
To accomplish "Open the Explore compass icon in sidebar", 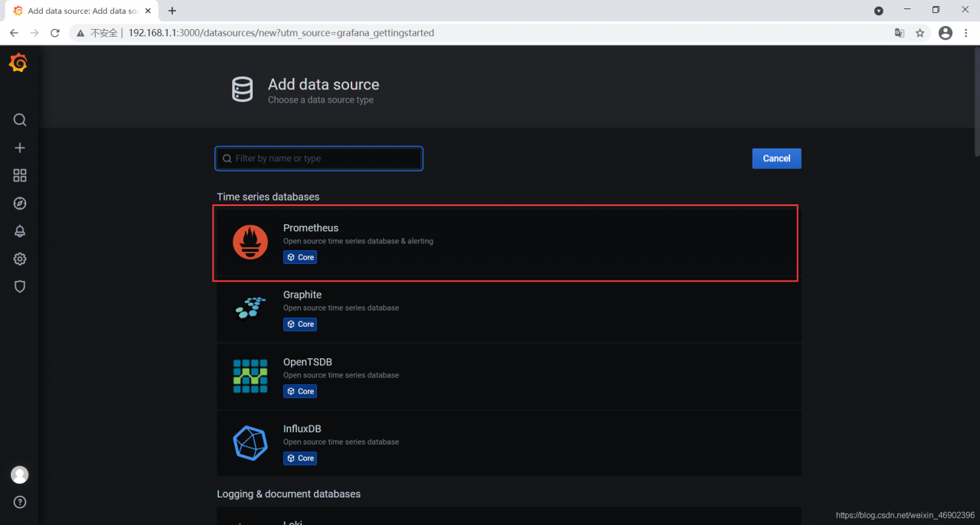I will click(20, 204).
